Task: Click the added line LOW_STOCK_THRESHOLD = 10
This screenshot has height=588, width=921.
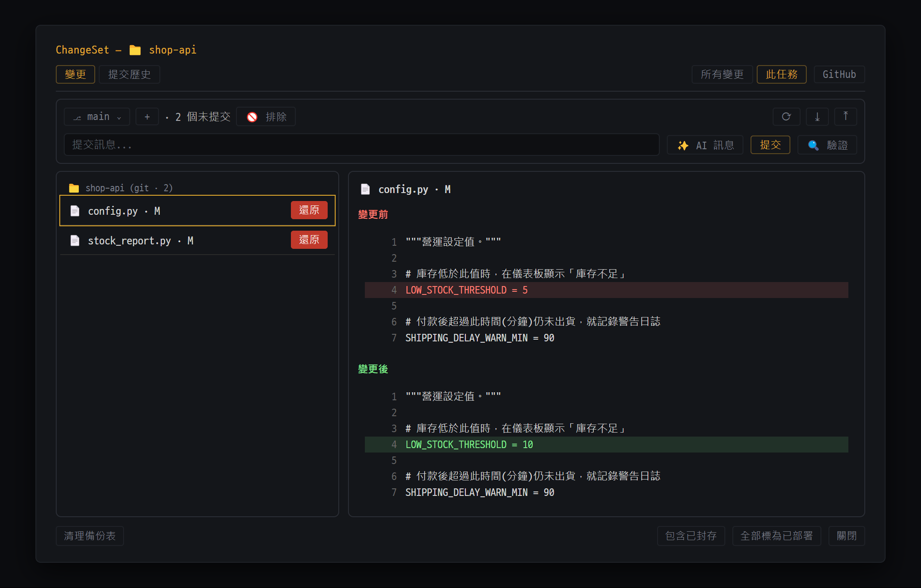Action: (606, 445)
